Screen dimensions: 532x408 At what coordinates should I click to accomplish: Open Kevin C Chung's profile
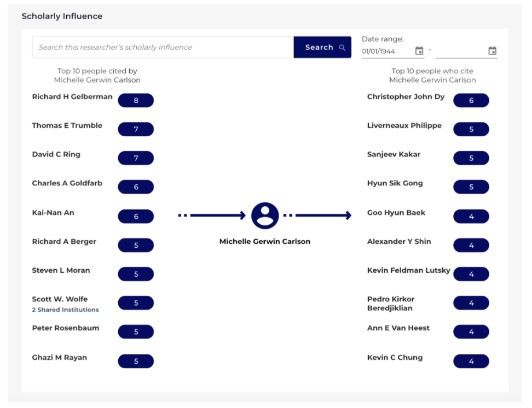pos(395,358)
